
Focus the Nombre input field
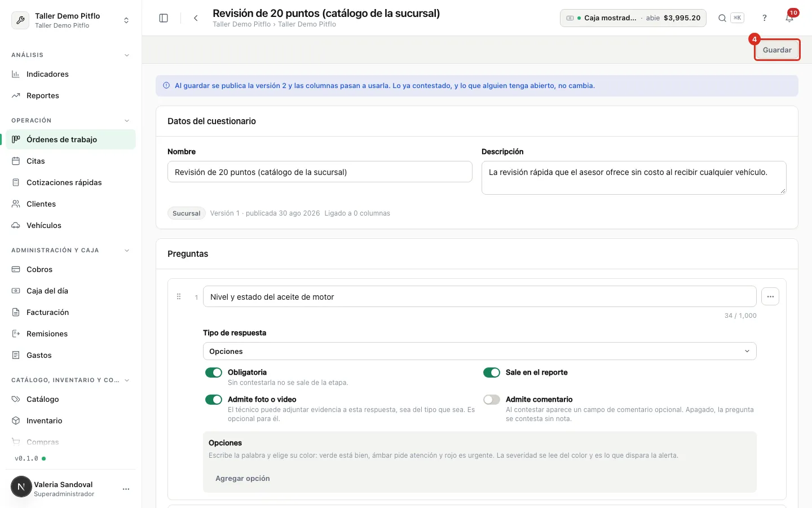pyautogui.click(x=320, y=172)
